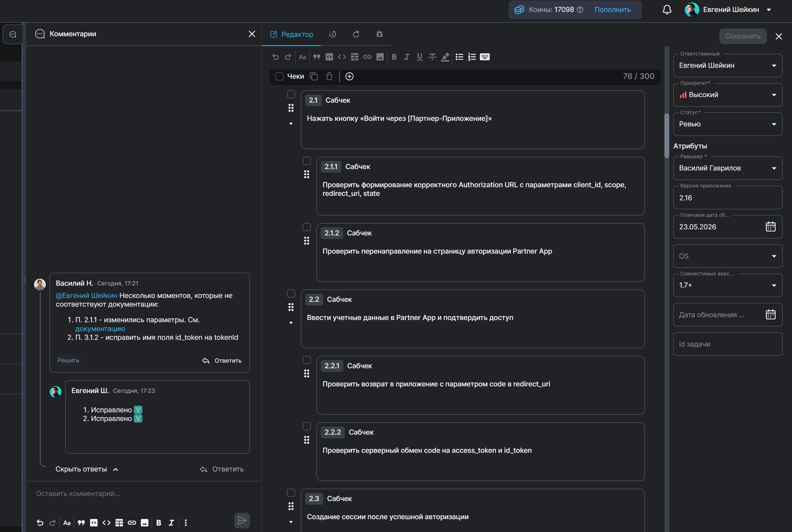Screen dimensions: 792x532
Task: Click the Решить button on Василий's comment
Action: click(68, 360)
